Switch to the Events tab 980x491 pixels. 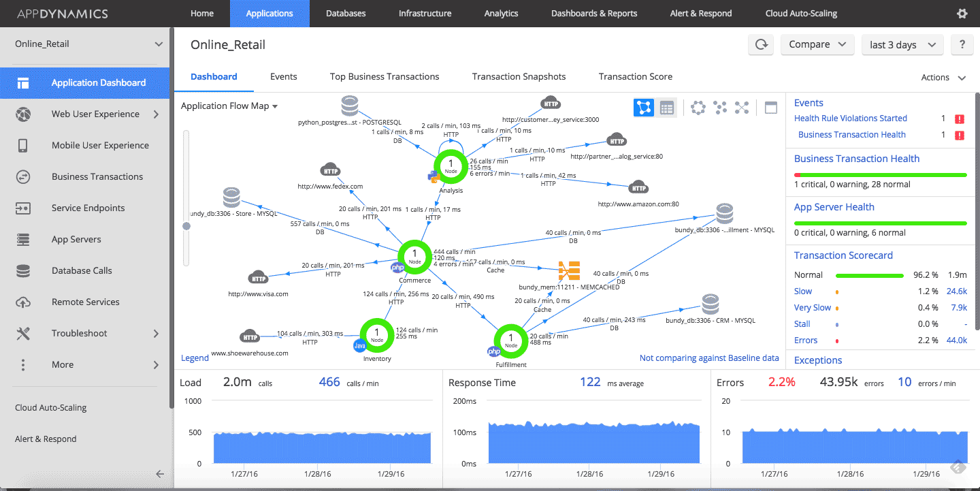[284, 77]
